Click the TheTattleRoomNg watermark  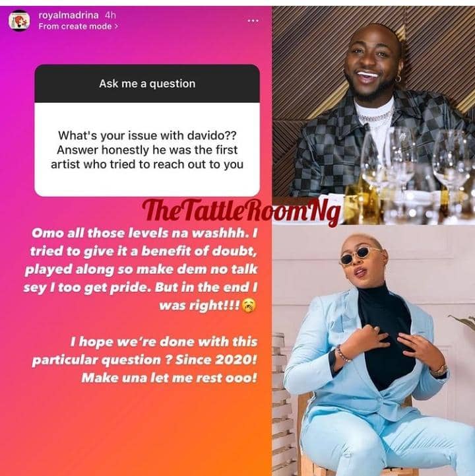241,211
